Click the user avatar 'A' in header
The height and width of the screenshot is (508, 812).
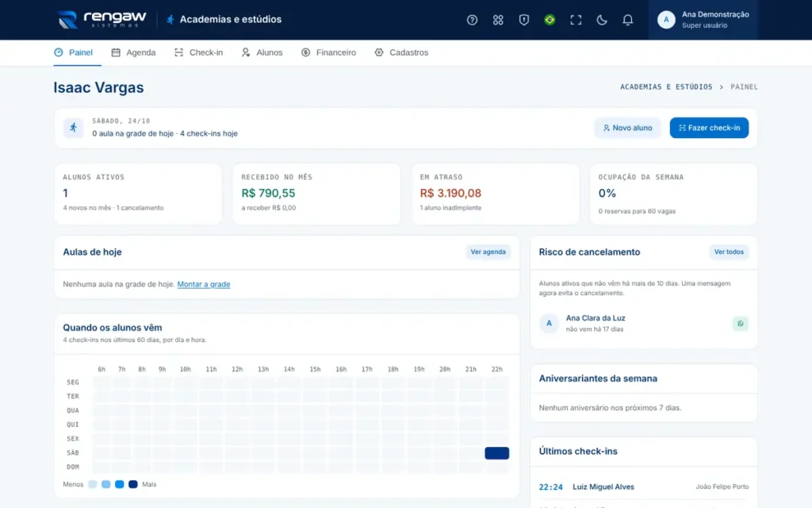coord(666,20)
